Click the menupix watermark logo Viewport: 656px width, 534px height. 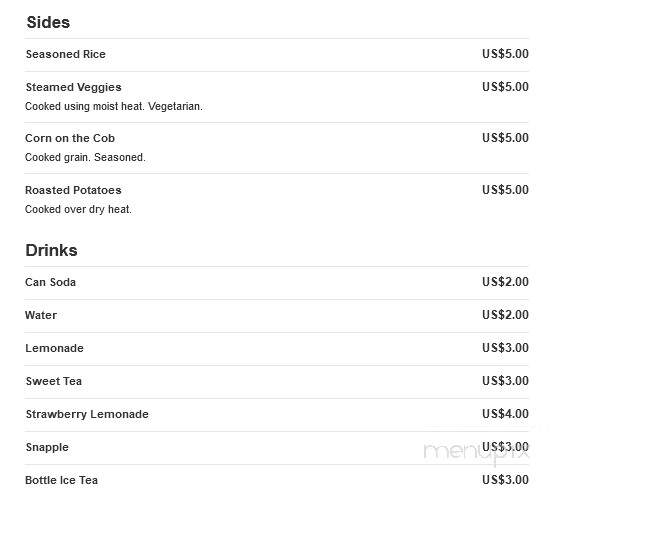pos(477,453)
